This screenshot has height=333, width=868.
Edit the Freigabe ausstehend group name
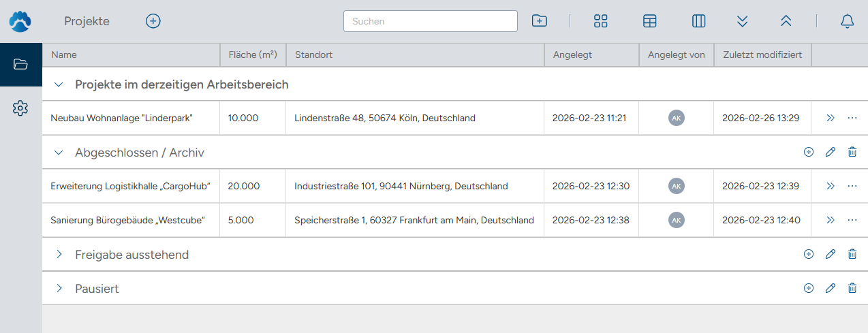coord(830,254)
